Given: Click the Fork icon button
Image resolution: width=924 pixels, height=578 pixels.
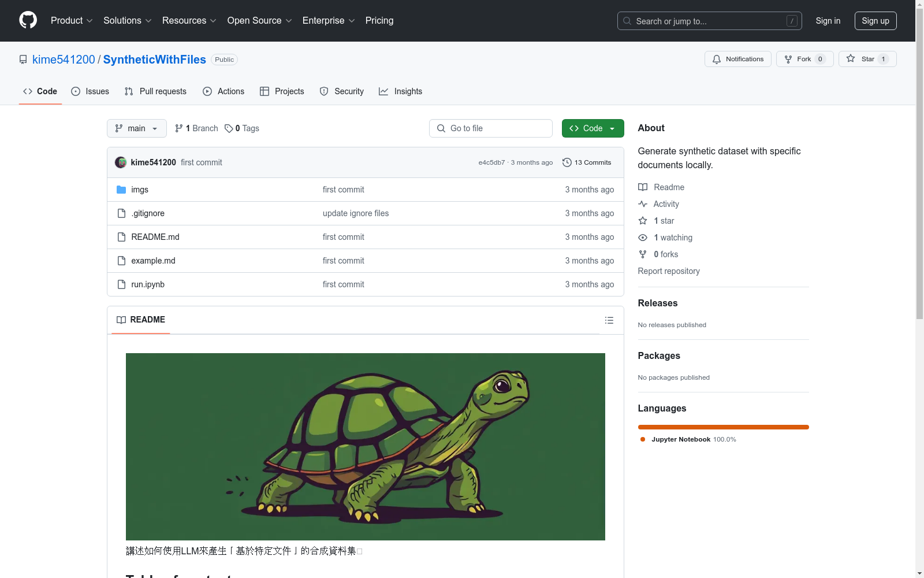Looking at the screenshot, I should point(788,59).
